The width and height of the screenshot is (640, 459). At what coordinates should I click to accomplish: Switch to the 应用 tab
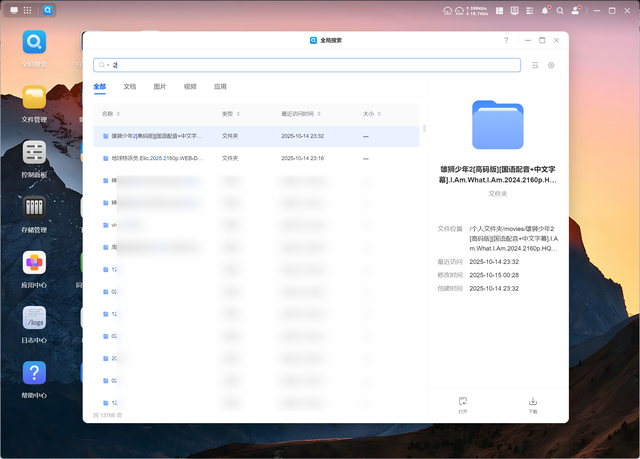point(220,86)
